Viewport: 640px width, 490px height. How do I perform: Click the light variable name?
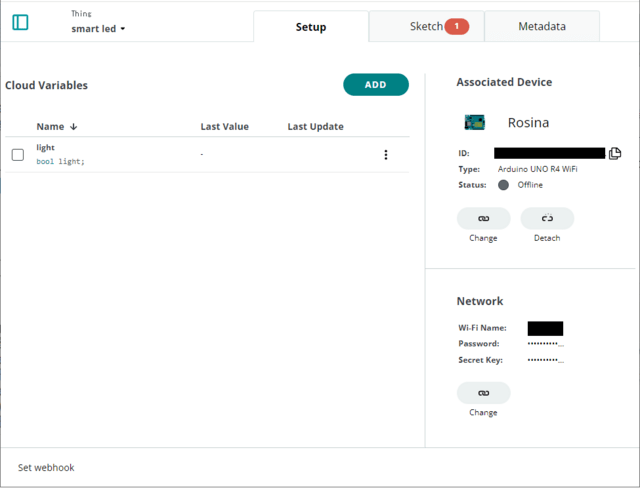coord(46,148)
